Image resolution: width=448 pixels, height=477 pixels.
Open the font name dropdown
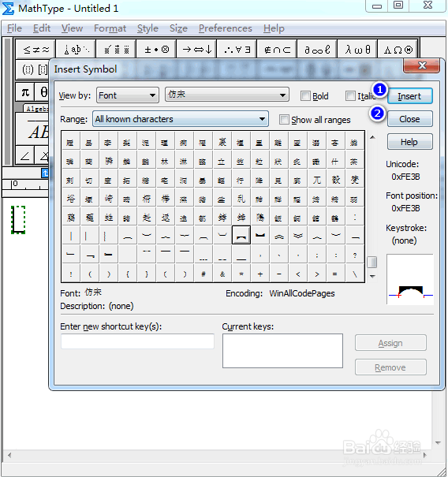(x=226, y=95)
